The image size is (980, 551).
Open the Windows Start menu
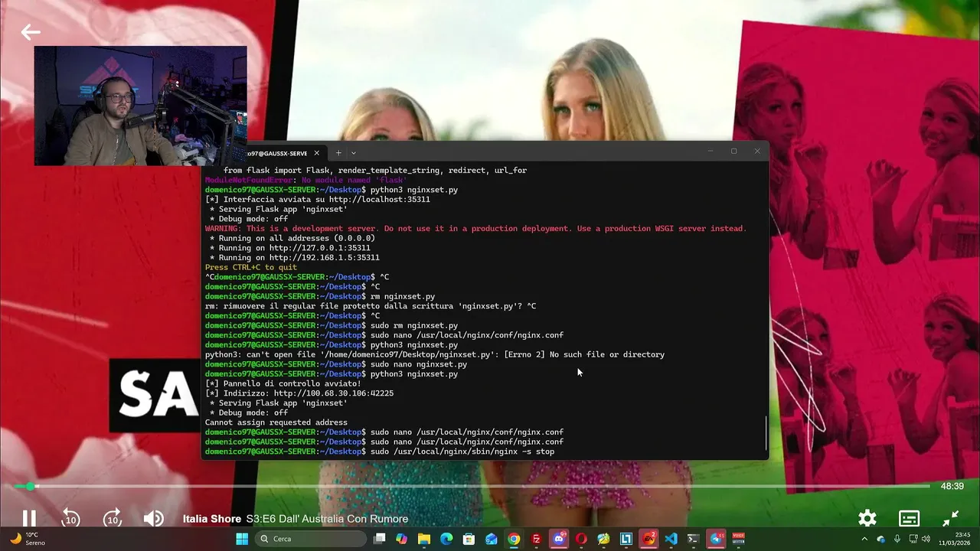tap(242, 539)
